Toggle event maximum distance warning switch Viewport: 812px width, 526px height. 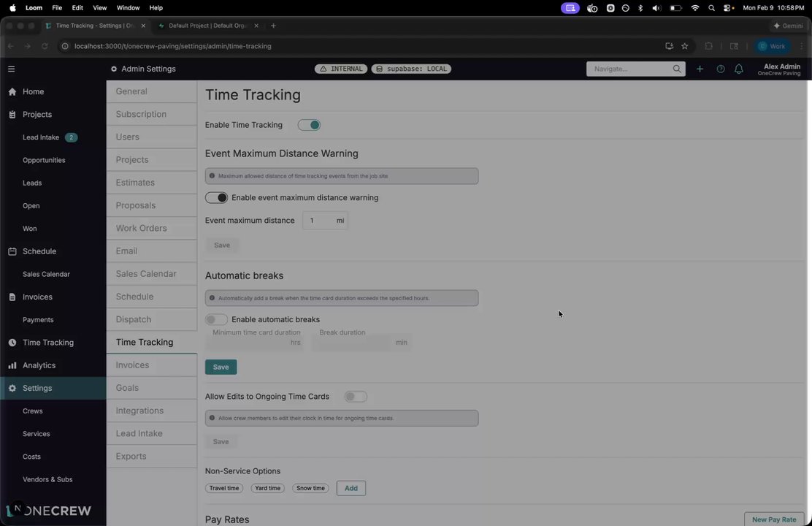pyautogui.click(x=216, y=197)
